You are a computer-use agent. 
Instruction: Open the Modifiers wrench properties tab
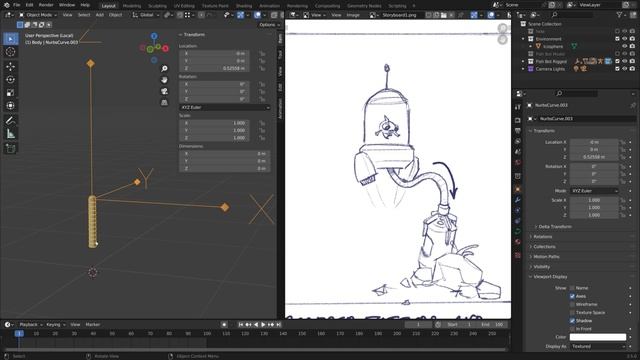(x=518, y=200)
